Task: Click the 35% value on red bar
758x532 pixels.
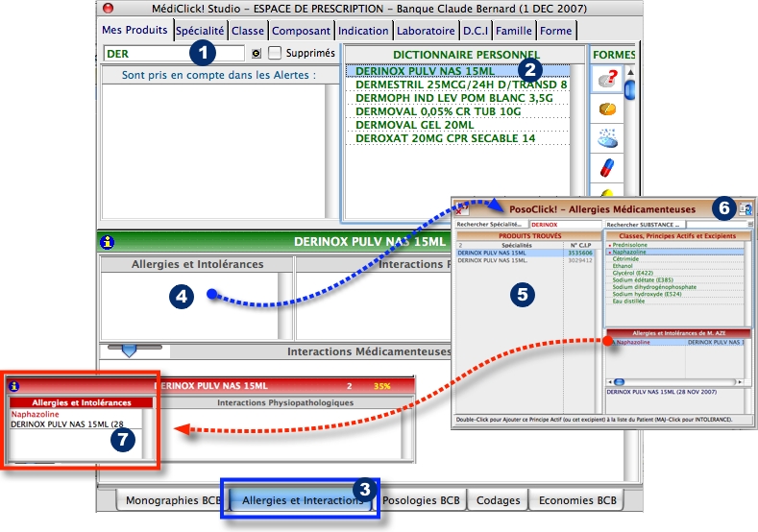Action: (382, 386)
